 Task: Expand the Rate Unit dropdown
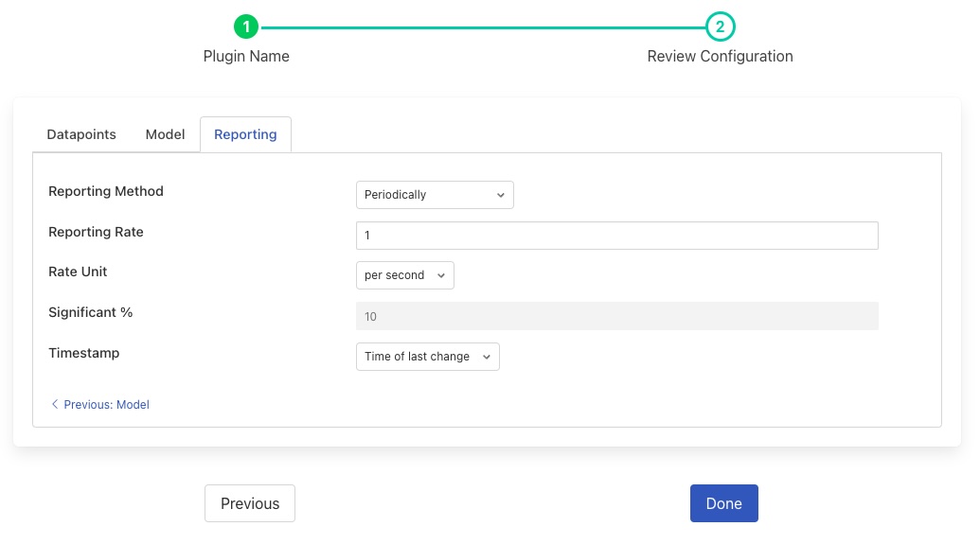[x=404, y=275]
